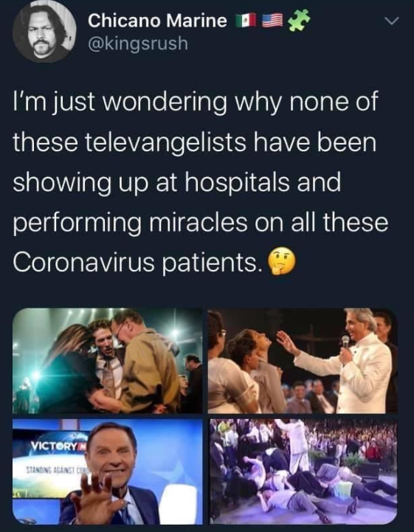Select the green puzzle piece emoji
This screenshot has height=532, width=414.
click(298, 20)
